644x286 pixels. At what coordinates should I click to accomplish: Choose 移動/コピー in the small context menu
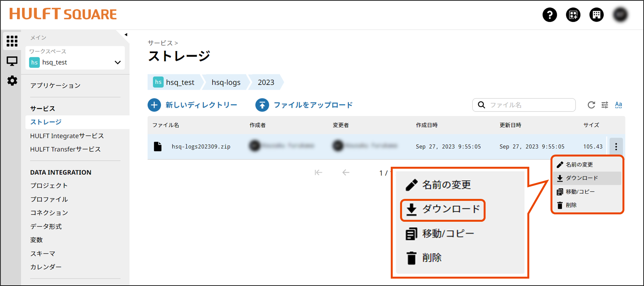587,192
